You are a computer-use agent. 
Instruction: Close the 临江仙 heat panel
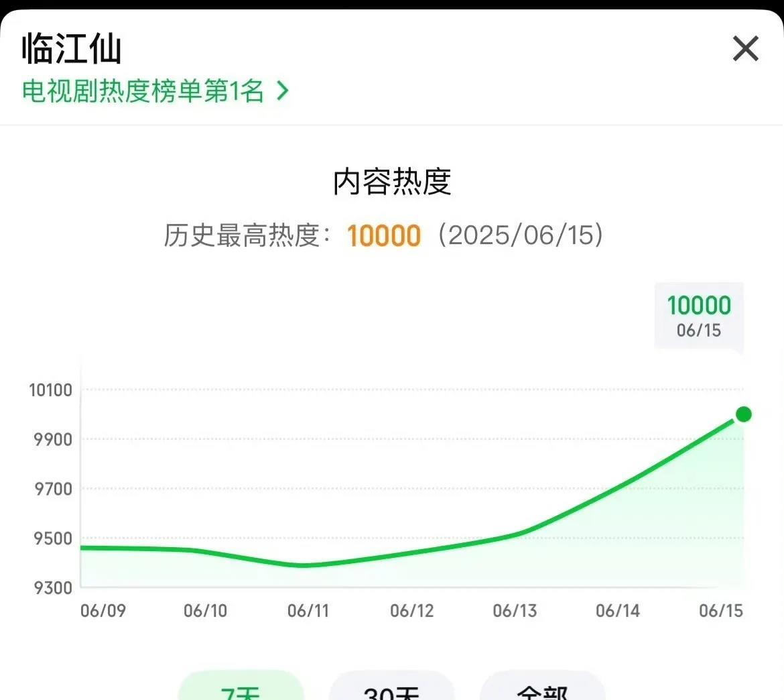(x=746, y=48)
